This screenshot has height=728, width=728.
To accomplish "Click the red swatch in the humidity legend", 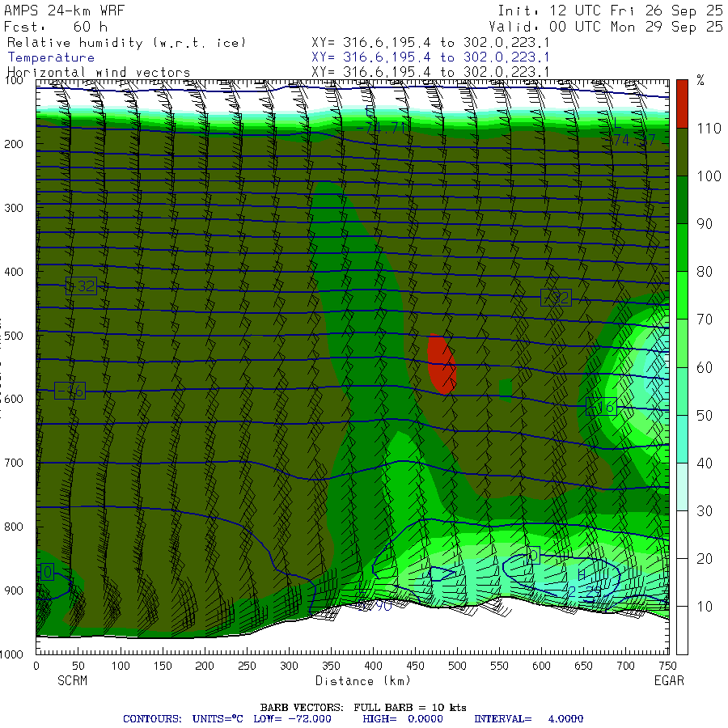I will click(683, 103).
